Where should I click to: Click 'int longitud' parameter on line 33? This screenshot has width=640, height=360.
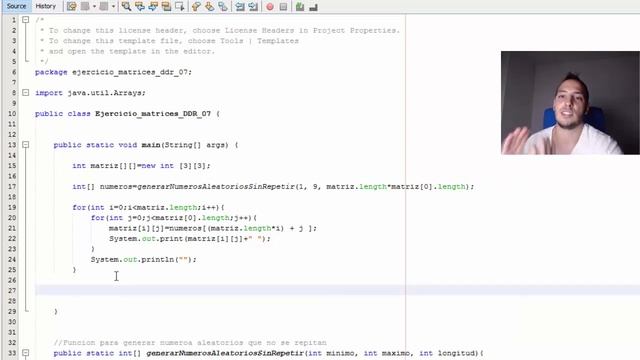[x=448, y=353]
